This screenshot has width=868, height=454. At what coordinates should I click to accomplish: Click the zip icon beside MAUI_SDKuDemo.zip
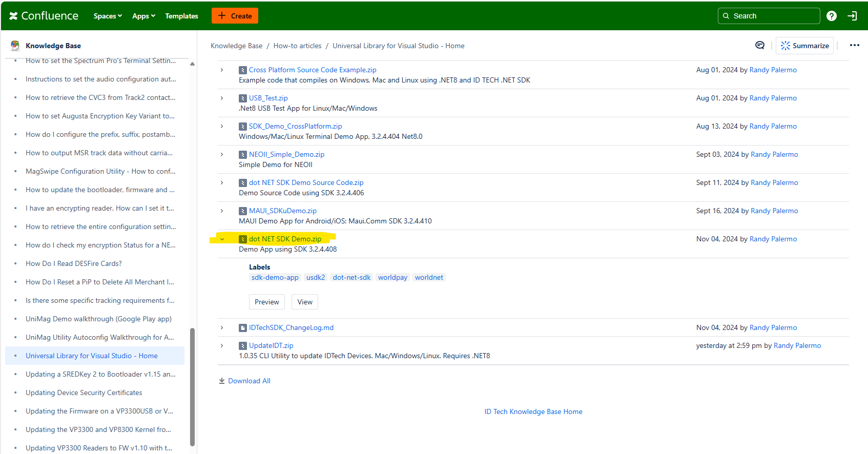[243, 211]
